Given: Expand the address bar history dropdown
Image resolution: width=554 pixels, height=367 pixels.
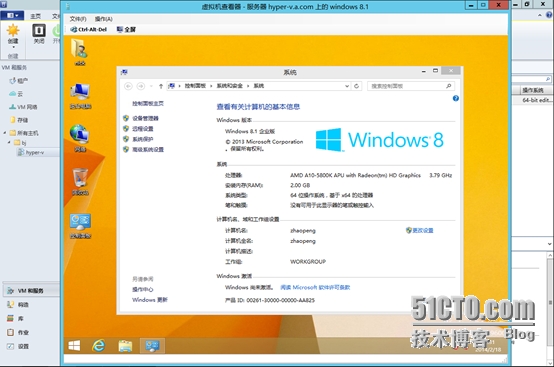Looking at the screenshot, I should point(347,86).
